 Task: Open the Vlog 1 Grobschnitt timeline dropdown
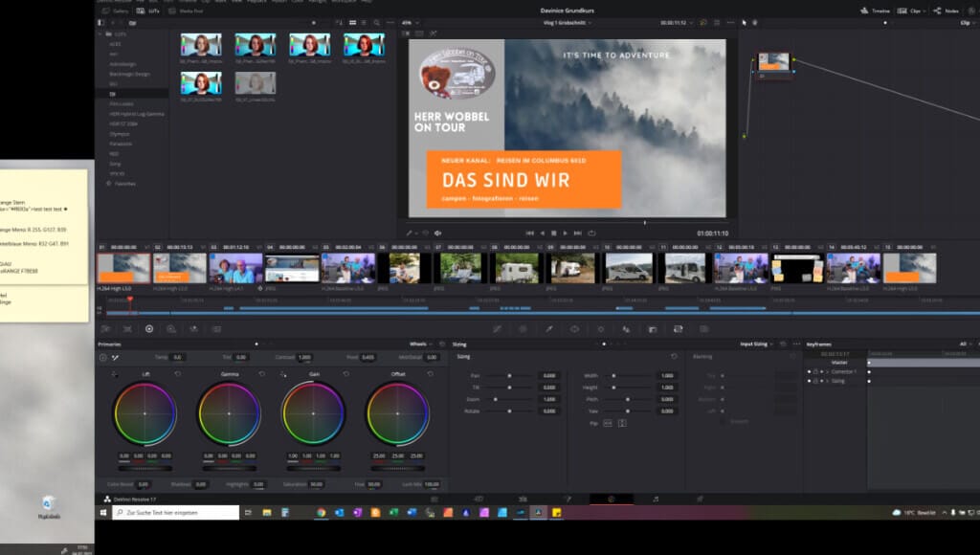pos(567,23)
